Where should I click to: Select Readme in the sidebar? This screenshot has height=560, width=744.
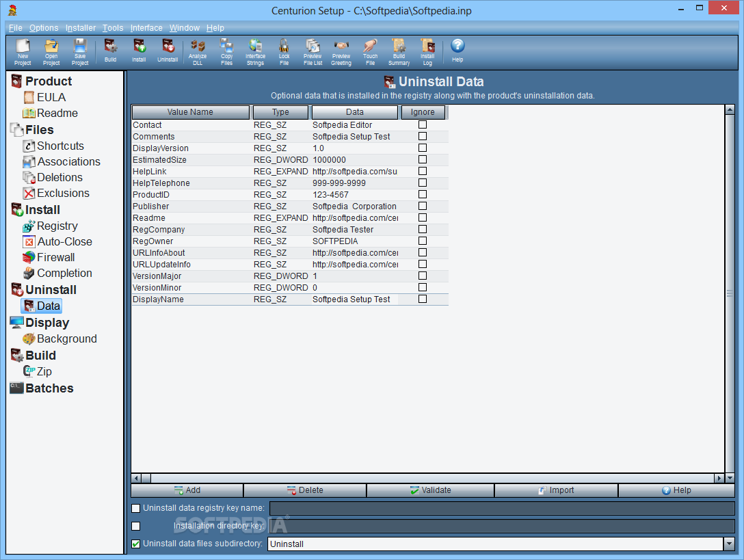51,113
